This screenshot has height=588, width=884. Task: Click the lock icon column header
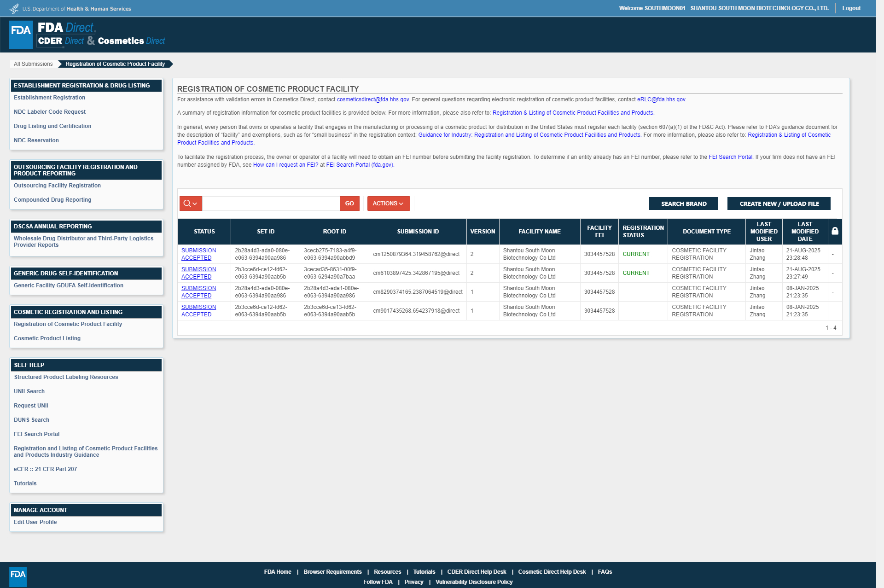click(x=835, y=231)
